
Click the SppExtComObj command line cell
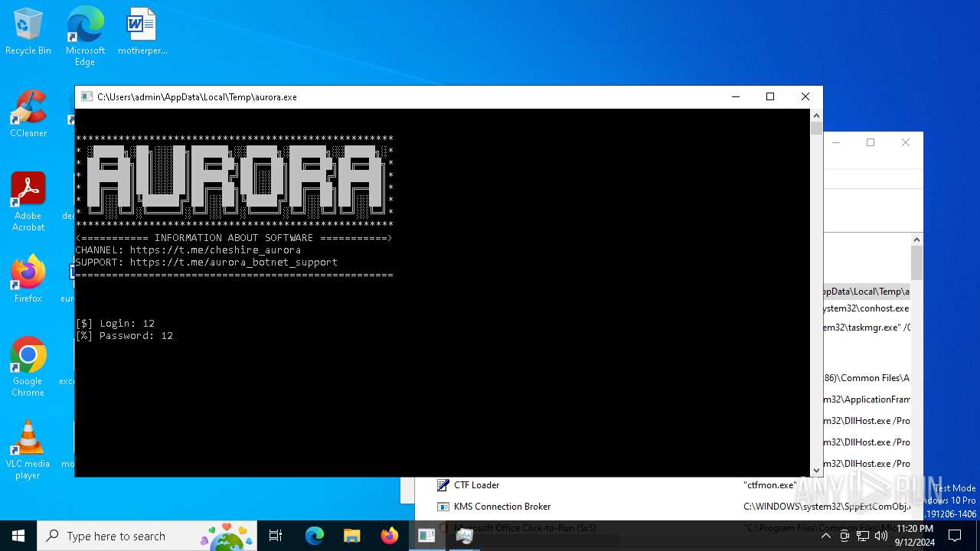827,507
